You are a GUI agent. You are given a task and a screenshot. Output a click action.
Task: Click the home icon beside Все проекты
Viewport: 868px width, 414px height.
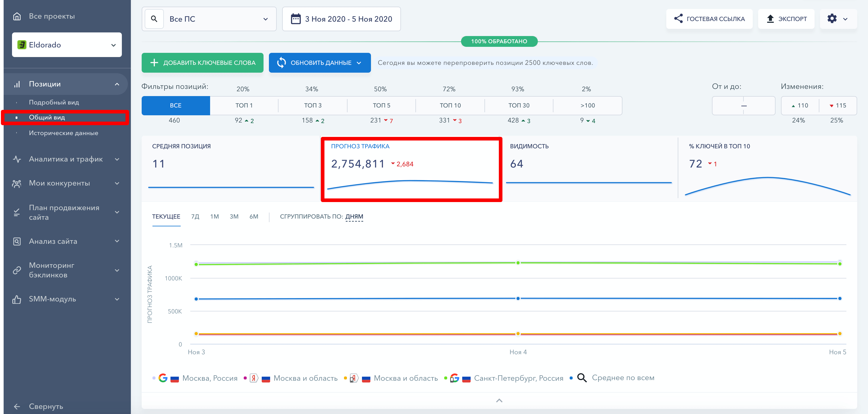pos(17,16)
